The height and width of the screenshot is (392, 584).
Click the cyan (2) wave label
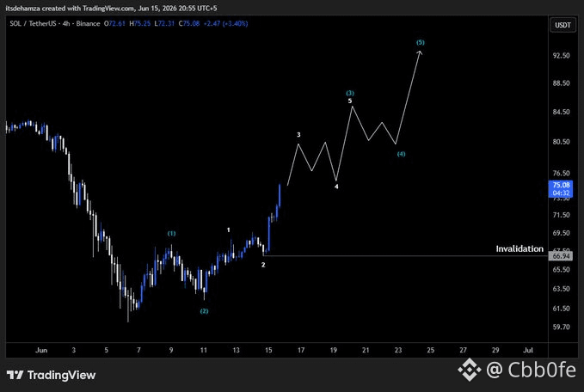point(204,311)
